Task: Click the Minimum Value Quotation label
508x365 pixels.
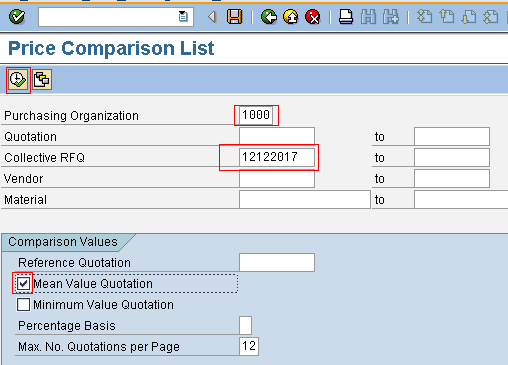Action: click(x=103, y=305)
